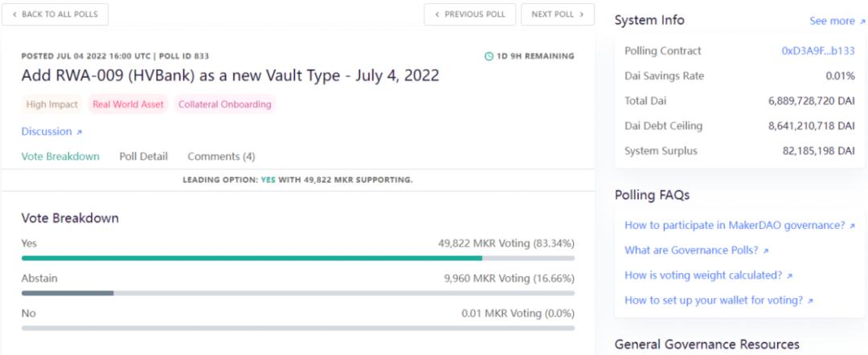
Task: Click the gray Abstain vote progress bar
Action: [x=68, y=293]
